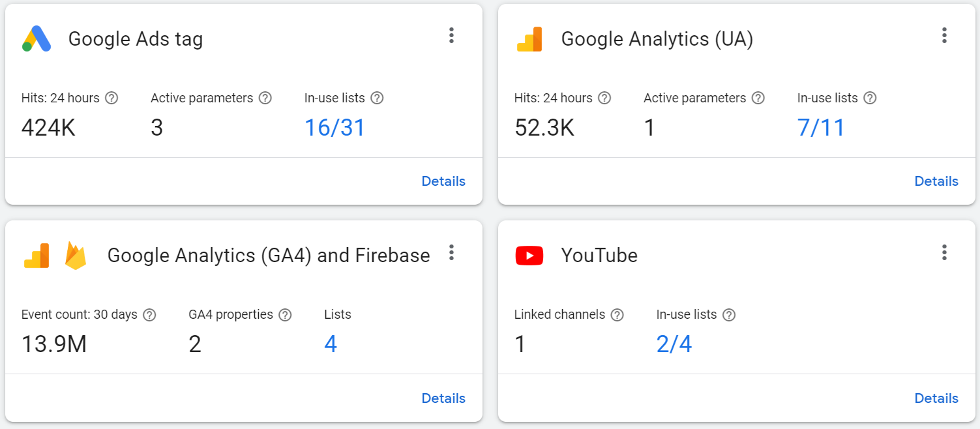Click the Analytics logo on the GA4 card

37,256
